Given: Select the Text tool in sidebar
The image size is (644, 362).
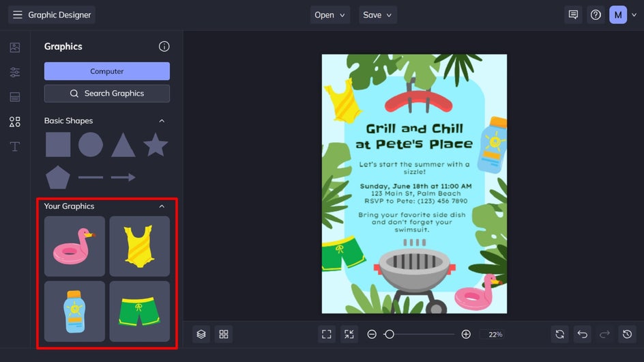Looking at the screenshot, I should coord(15,146).
